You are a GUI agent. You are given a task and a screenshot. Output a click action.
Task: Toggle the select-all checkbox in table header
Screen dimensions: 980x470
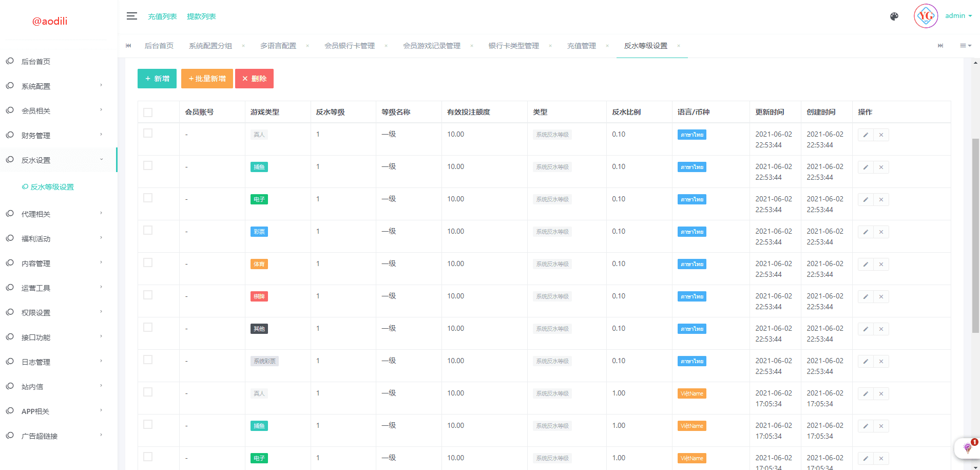(x=148, y=112)
